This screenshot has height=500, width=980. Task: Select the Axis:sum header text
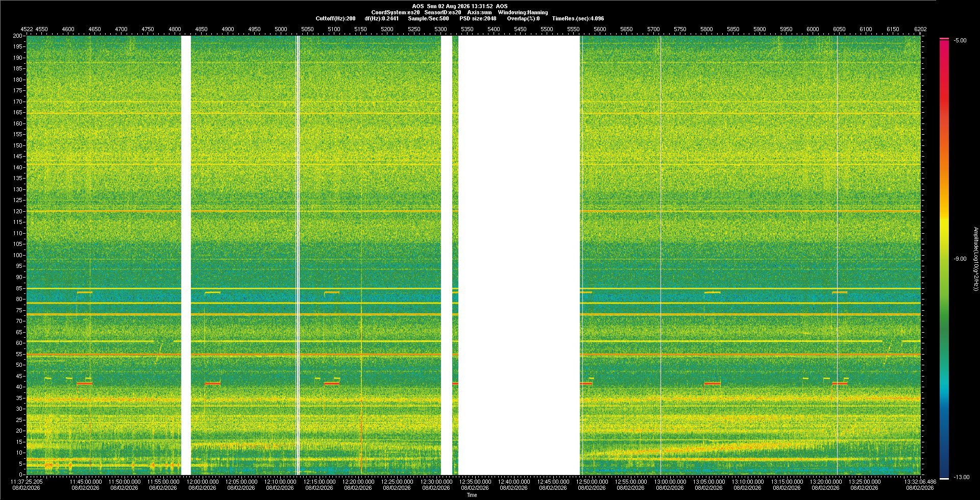tap(479, 12)
